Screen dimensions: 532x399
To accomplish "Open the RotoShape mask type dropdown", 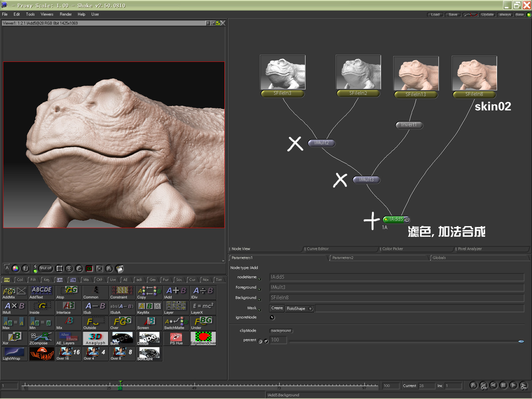I will tap(299, 309).
